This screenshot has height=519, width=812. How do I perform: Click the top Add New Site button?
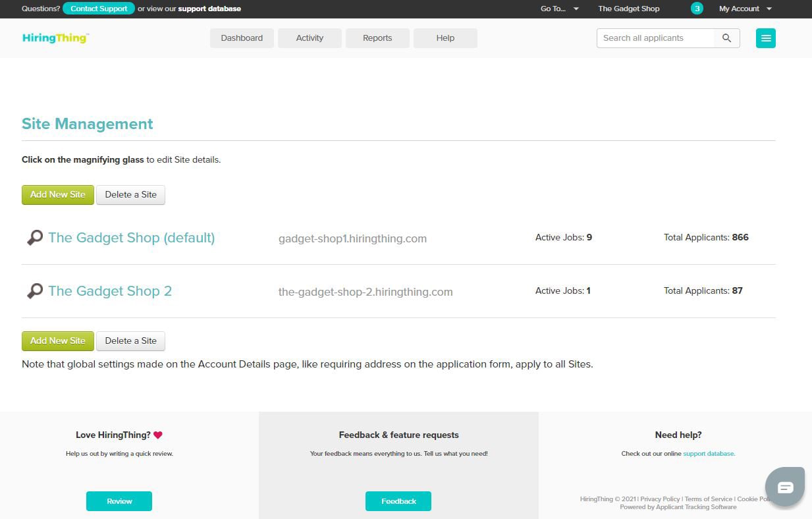point(58,194)
